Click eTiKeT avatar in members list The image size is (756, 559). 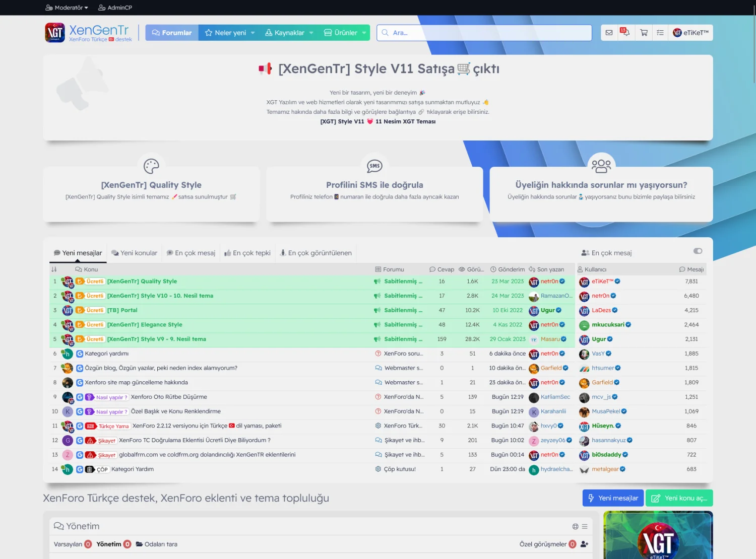(584, 282)
